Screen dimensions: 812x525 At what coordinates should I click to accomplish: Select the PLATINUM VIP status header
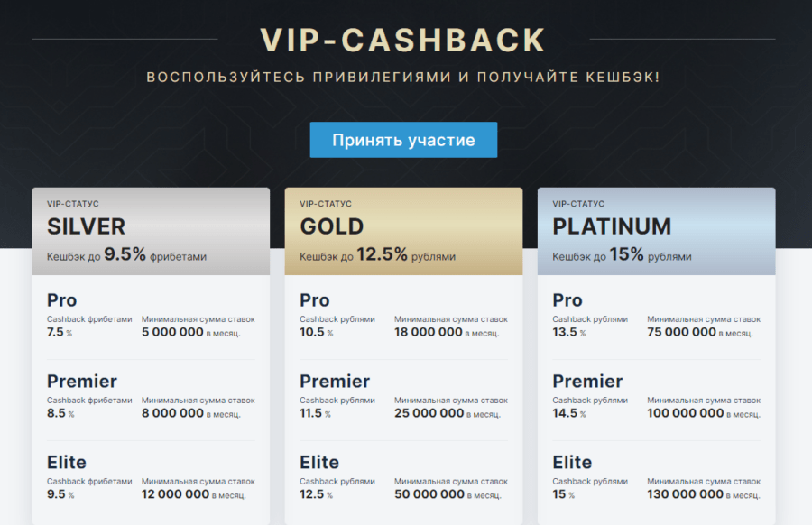click(x=612, y=226)
